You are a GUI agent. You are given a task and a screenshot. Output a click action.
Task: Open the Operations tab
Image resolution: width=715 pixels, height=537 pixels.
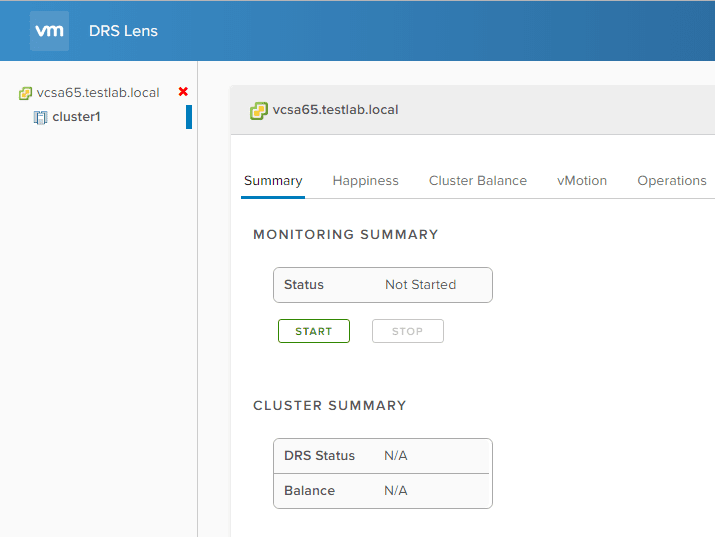pyautogui.click(x=672, y=181)
